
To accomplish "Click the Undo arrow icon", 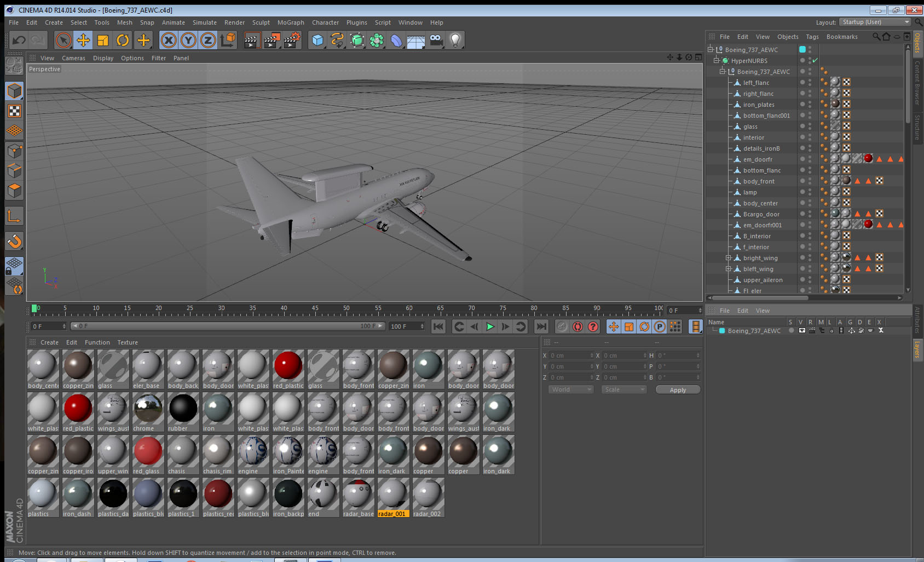I will (19, 40).
